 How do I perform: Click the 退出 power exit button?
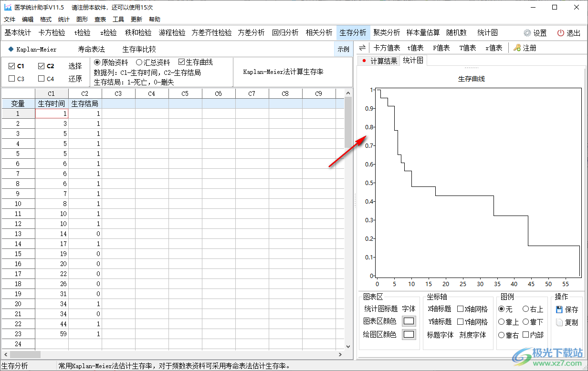[x=568, y=33]
